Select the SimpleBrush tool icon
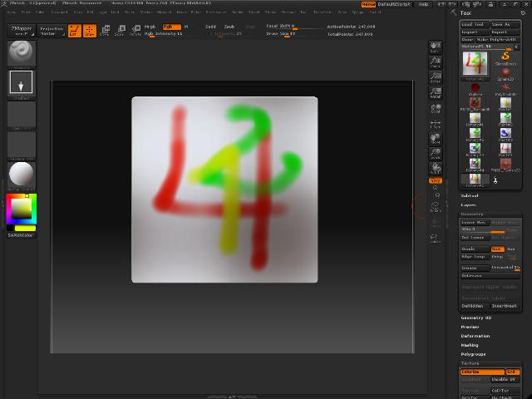Image resolution: width=532 pixels, height=399 pixels. point(505,58)
